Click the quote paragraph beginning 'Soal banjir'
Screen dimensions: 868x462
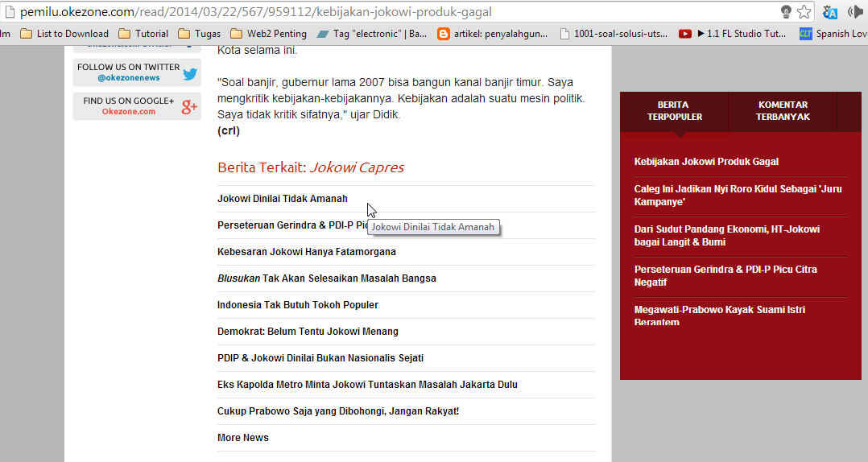pyautogui.click(x=401, y=98)
